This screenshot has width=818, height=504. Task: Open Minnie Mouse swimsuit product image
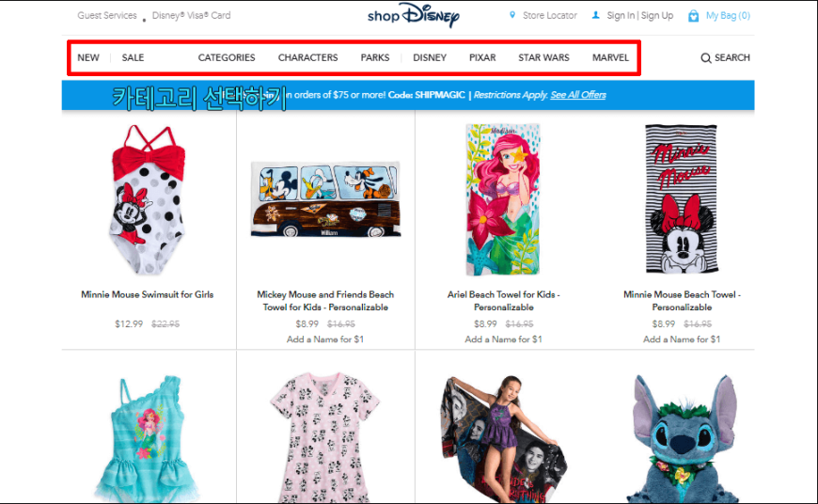click(149, 200)
